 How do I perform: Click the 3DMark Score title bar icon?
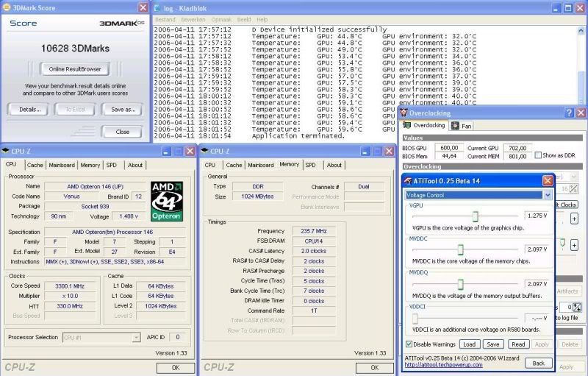(7, 7)
